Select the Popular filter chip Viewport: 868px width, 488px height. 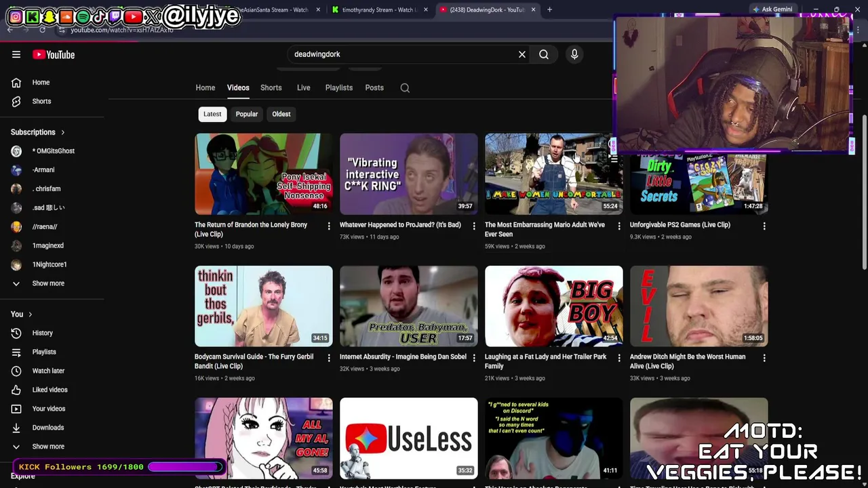pyautogui.click(x=247, y=114)
